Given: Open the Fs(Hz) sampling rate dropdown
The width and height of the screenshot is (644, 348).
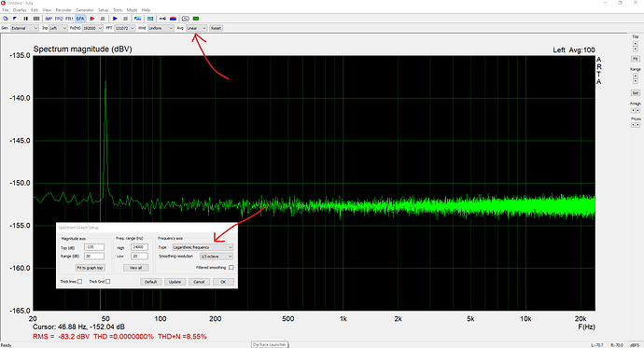Looking at the screenshot, I should point(92,28).
